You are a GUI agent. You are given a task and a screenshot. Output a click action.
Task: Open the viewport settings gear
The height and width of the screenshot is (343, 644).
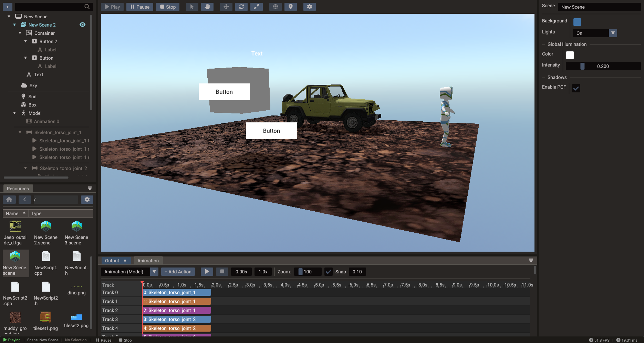click(309, 7)
